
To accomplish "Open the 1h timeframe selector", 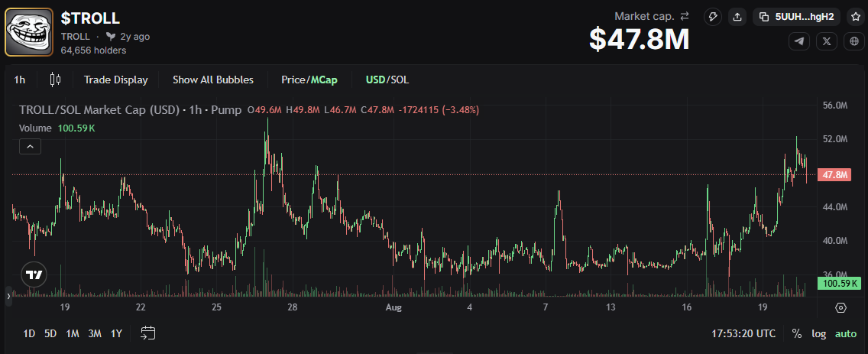I will tap(19, 80).
